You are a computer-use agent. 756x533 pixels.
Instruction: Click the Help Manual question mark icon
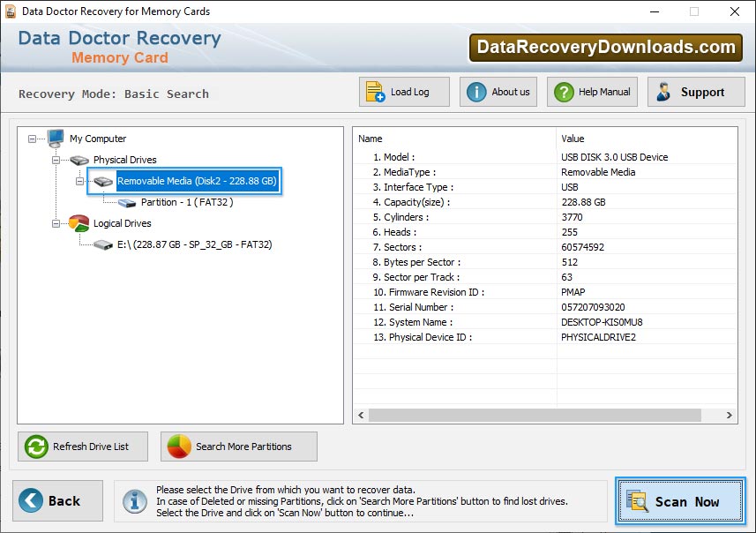pyautogui.click(x=564, y=92)
